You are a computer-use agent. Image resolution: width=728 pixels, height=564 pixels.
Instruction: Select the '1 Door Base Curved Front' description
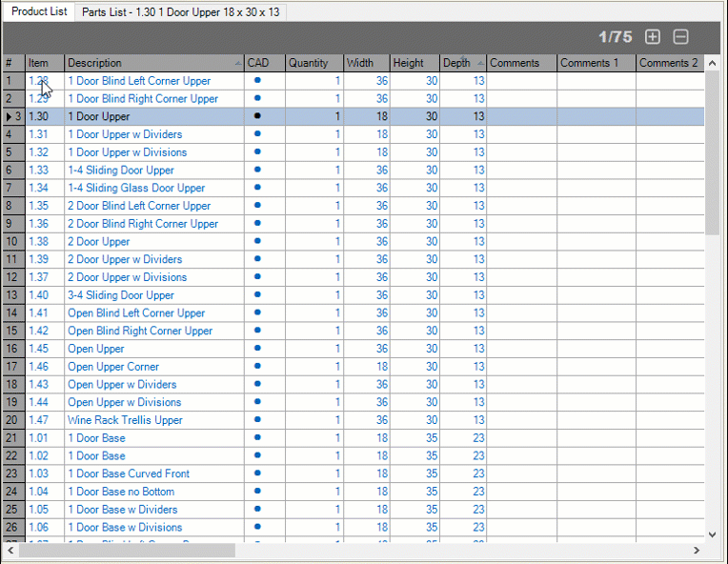[129, 473]
